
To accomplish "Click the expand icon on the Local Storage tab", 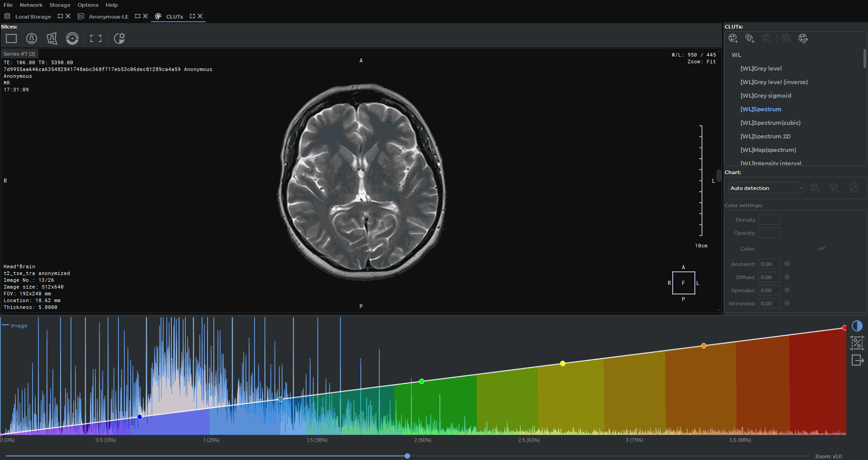I will click(60, 16).
